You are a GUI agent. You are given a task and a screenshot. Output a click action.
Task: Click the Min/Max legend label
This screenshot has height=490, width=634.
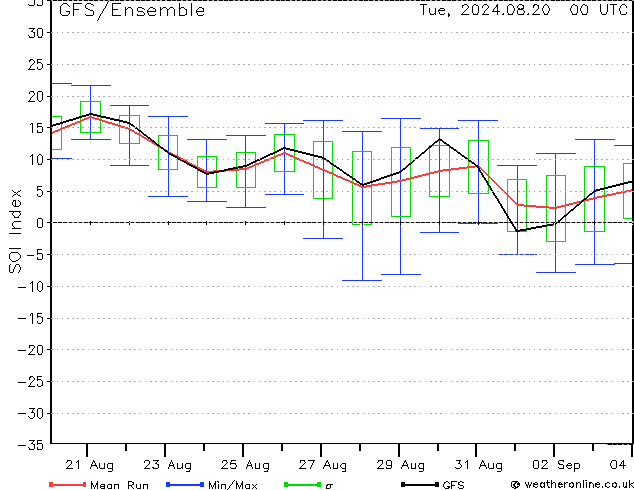pos(233,485)
